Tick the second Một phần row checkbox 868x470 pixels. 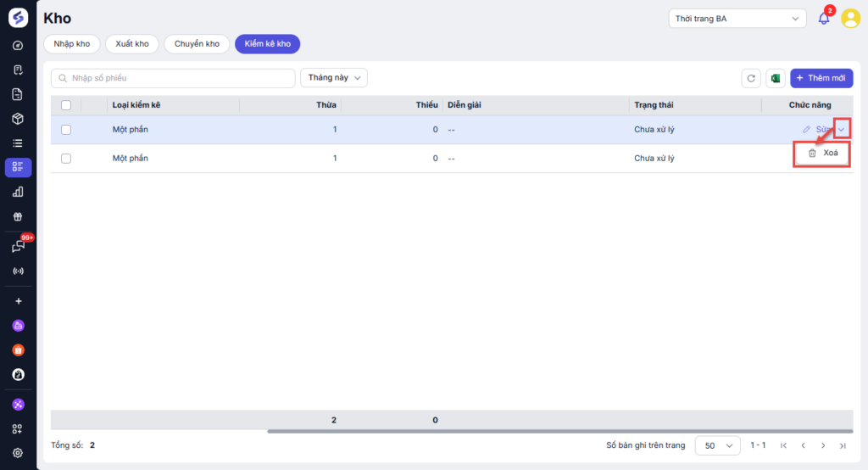[66, 158]
